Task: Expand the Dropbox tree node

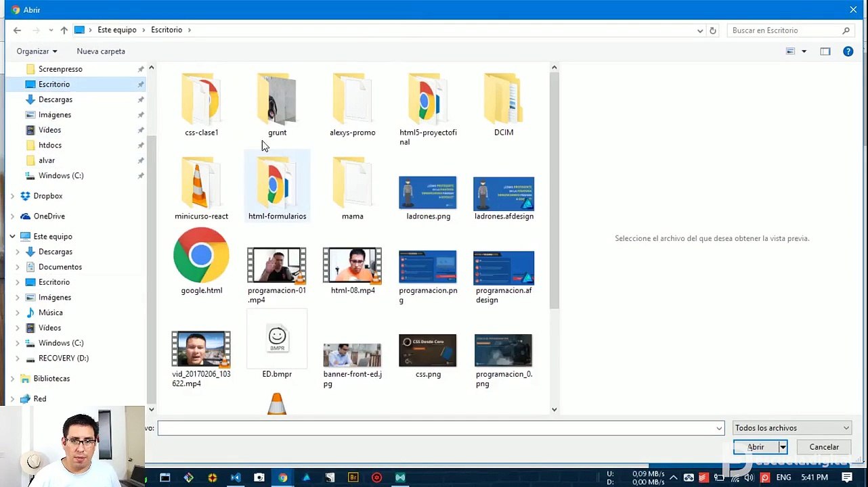Action: click(12, 196)
